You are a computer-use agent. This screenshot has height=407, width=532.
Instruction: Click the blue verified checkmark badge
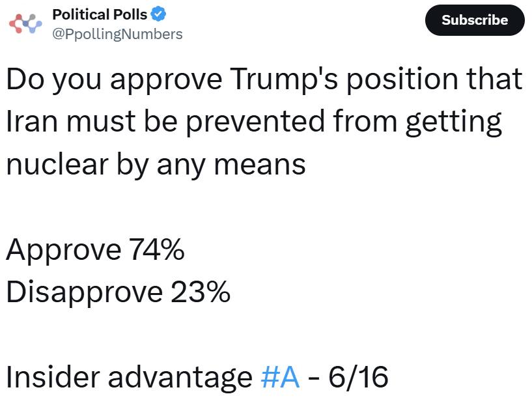(158, 14)
